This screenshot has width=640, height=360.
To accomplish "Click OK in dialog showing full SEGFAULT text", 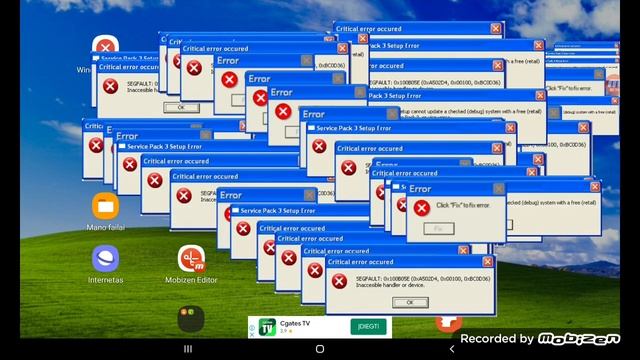I will 410,302.
